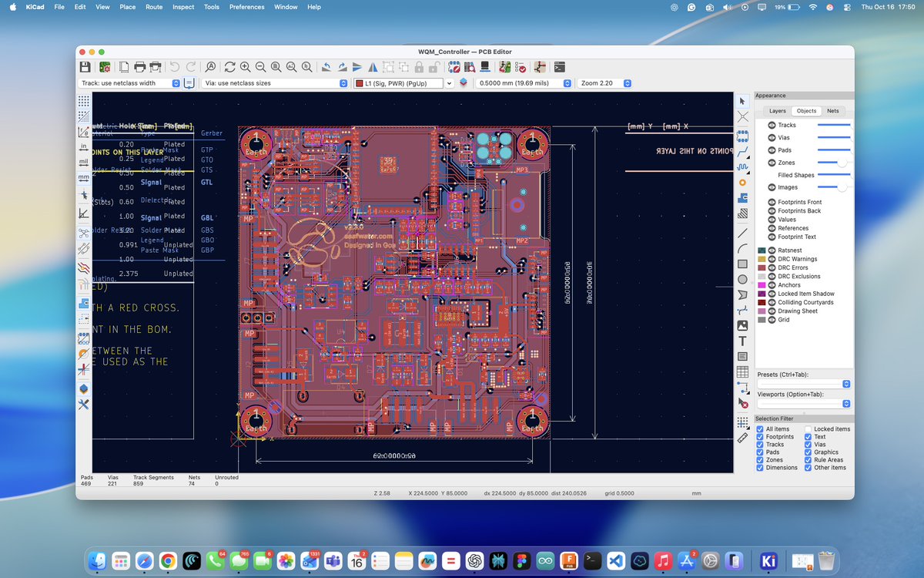The image size is (924, 578).
Task: Click the Print icon in the toolbar
Action: click(139, 67)
